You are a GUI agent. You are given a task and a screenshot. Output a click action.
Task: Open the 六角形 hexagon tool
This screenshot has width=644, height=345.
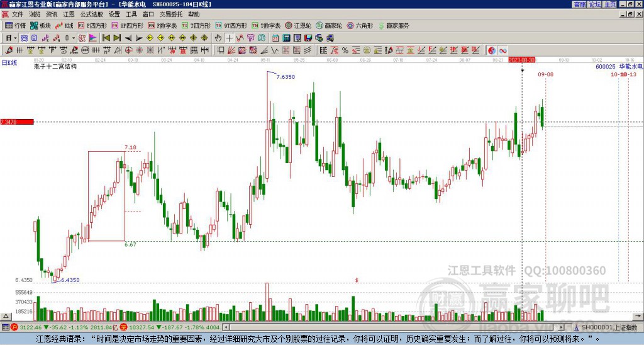[x=360, y=25]
